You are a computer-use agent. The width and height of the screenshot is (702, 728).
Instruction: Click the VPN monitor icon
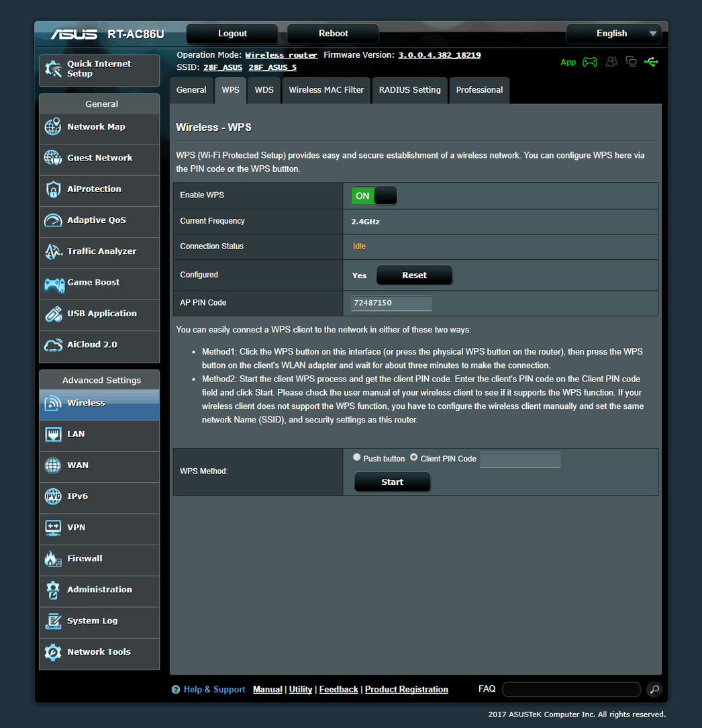[53, 528]
